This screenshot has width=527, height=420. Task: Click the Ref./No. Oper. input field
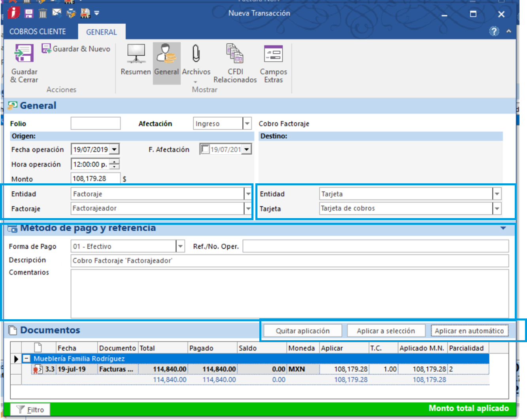click(376, 246)
